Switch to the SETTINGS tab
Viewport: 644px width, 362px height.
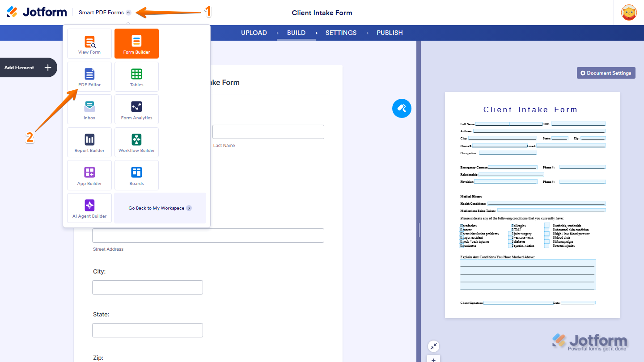[341, 33]
